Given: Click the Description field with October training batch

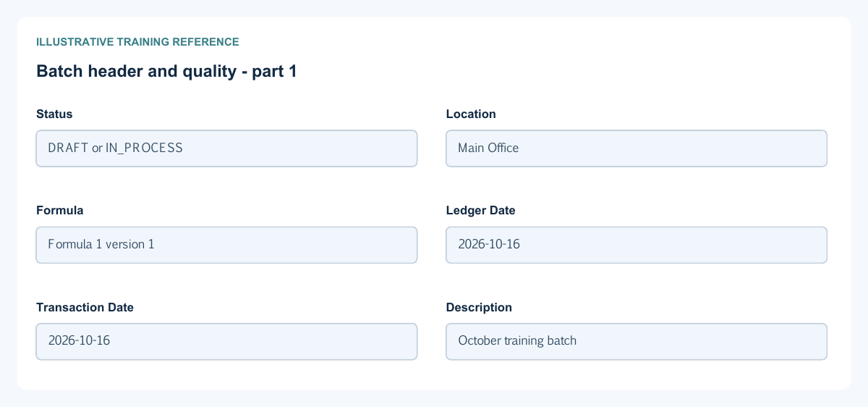Looking at the screenshot, I should pos(637,341).
